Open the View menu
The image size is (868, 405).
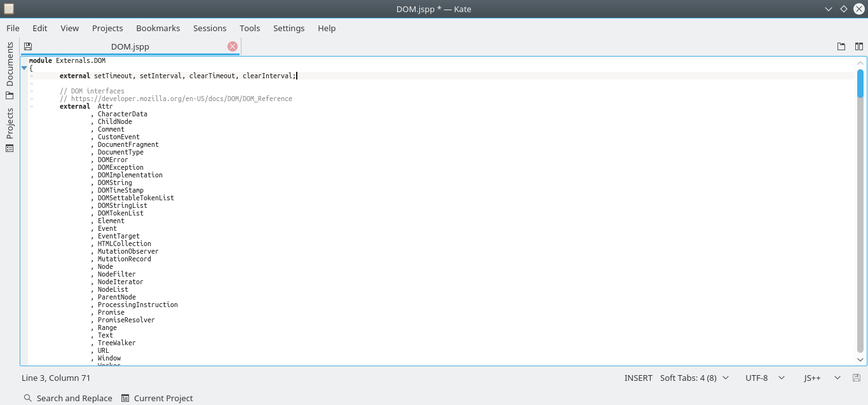point(70,28)
